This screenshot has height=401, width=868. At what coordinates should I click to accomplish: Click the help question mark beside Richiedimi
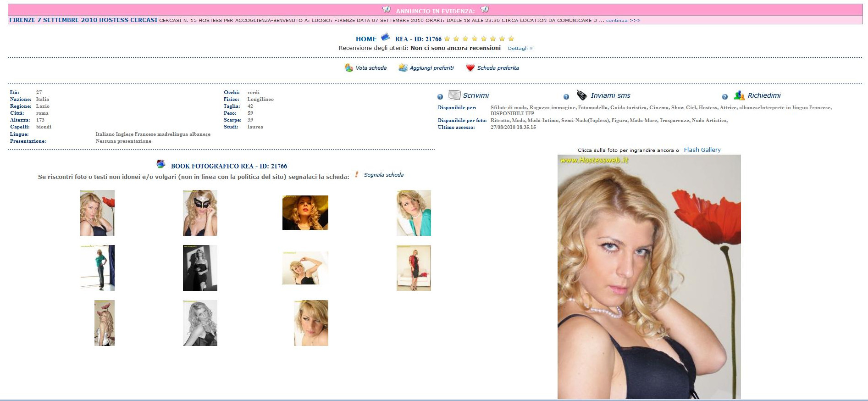(724, 97)
